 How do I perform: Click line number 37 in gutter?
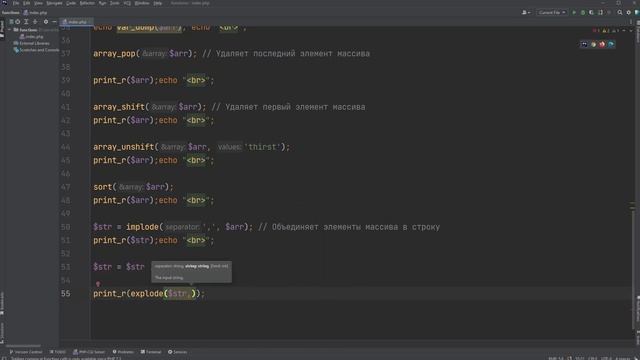pyautogui.click(x=65, y=54)
